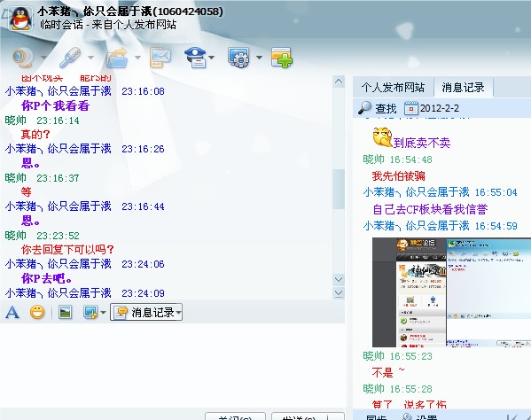Start voice chat with microphone icon
Screen dimensions: 531x420
[70, 58]
